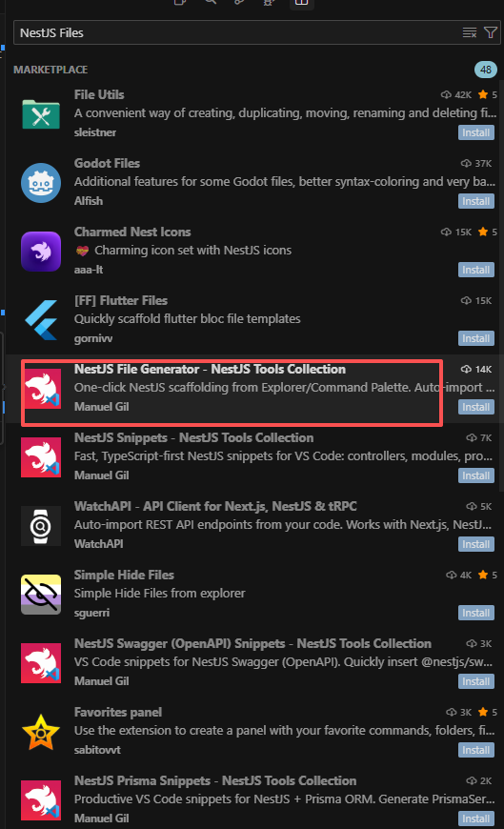
Task: Click the WatchAPI extension icon
Action: 41,526
